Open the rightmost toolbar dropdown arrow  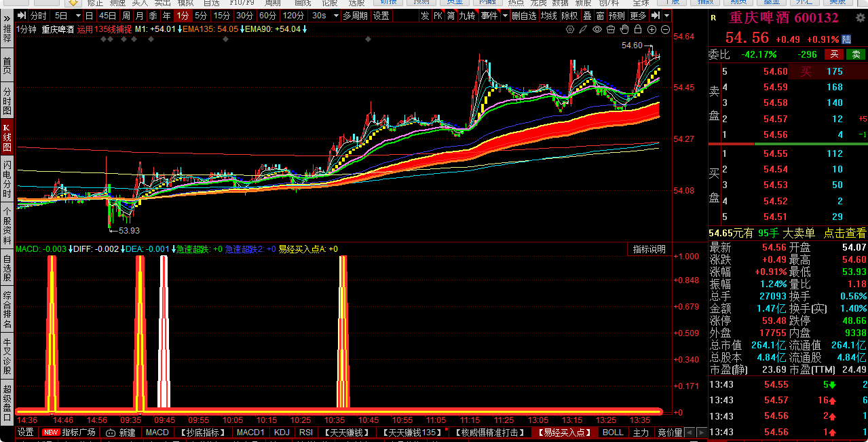click(x=666, y=15)
